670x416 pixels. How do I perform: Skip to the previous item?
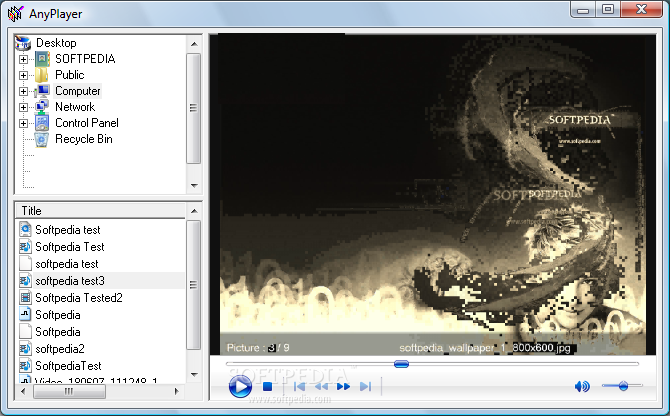point(300,387)
